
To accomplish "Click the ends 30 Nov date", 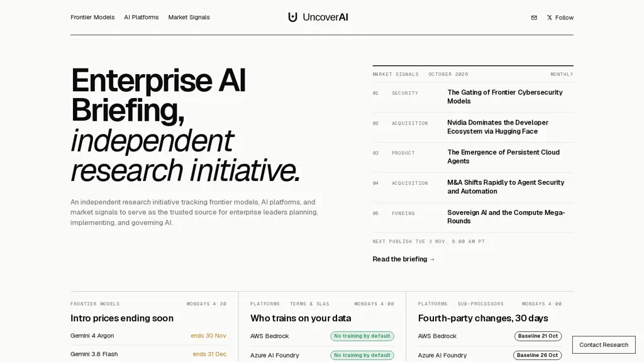I will 208,336.
